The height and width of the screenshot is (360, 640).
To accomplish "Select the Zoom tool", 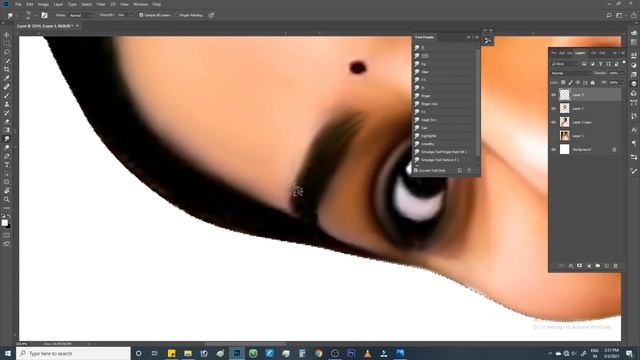I will tap(7, 199).
